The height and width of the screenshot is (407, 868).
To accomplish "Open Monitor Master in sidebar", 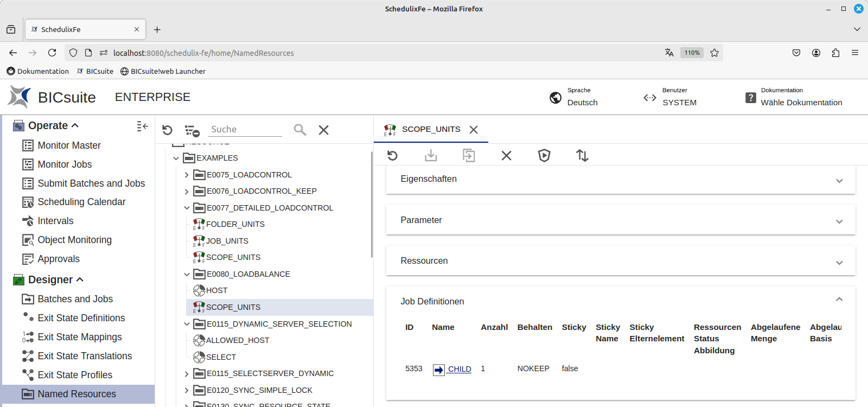I will click(69, 145).
